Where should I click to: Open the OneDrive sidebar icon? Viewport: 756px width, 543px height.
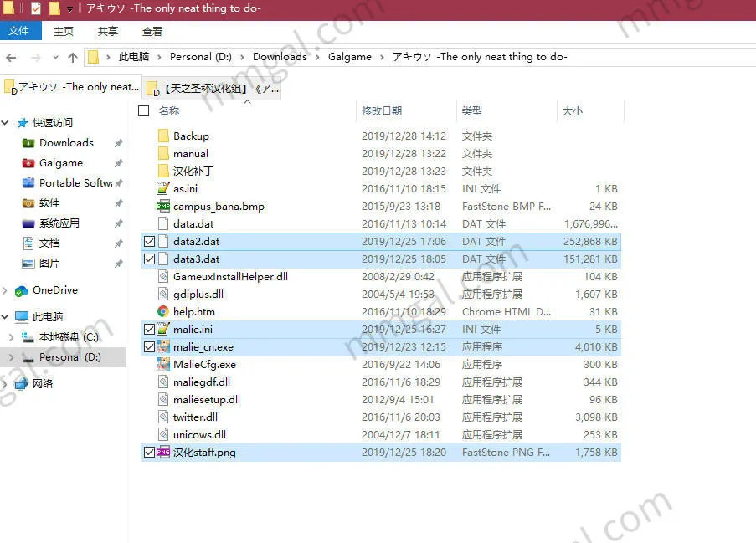[23, 290]
